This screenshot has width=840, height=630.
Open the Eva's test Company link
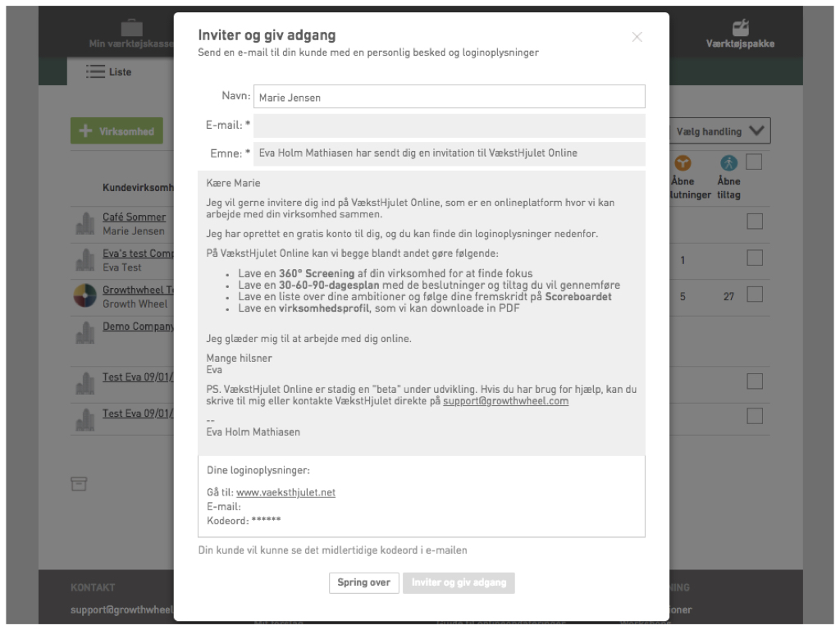(138, 253)
